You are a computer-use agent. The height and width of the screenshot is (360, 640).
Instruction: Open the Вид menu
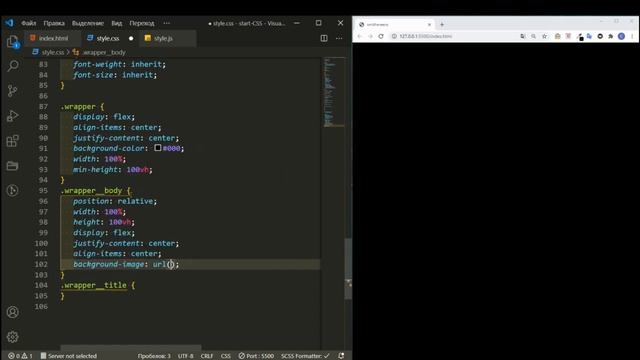(117, 23)
